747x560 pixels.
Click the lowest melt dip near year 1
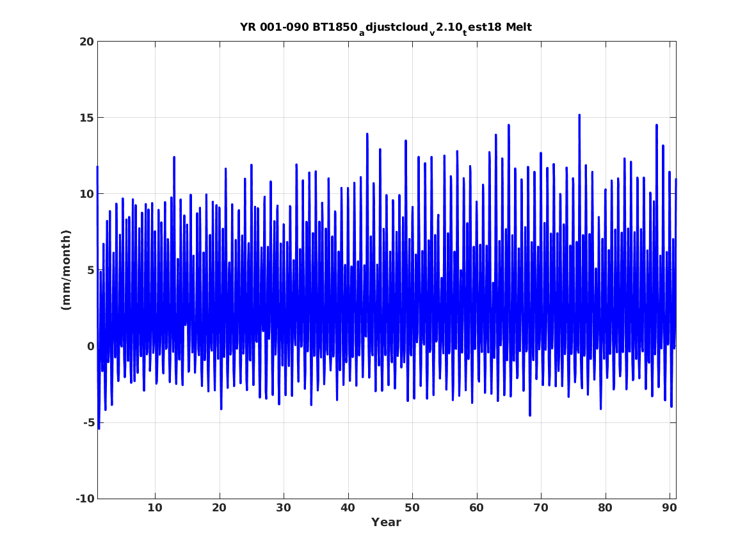coord(99,428)
